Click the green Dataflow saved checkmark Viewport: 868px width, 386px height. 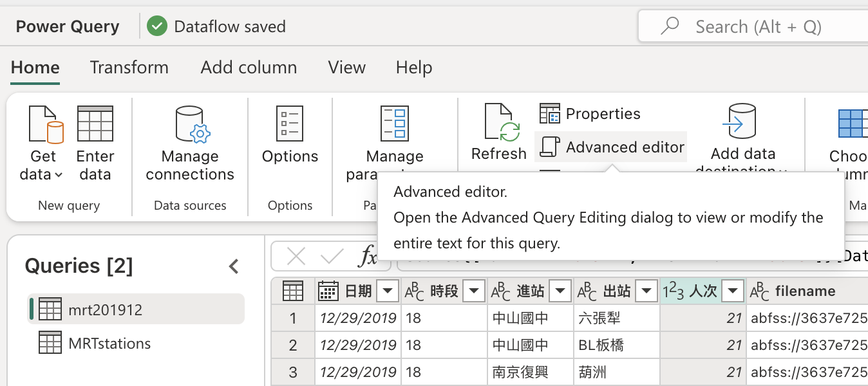tap(156, 26)
